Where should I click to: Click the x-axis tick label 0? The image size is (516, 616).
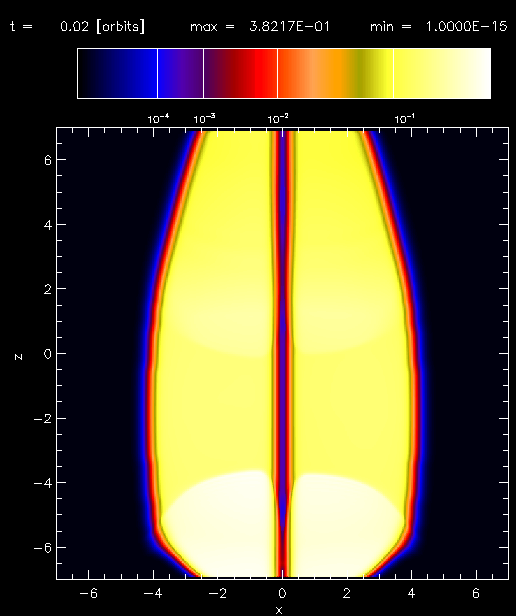282,593
